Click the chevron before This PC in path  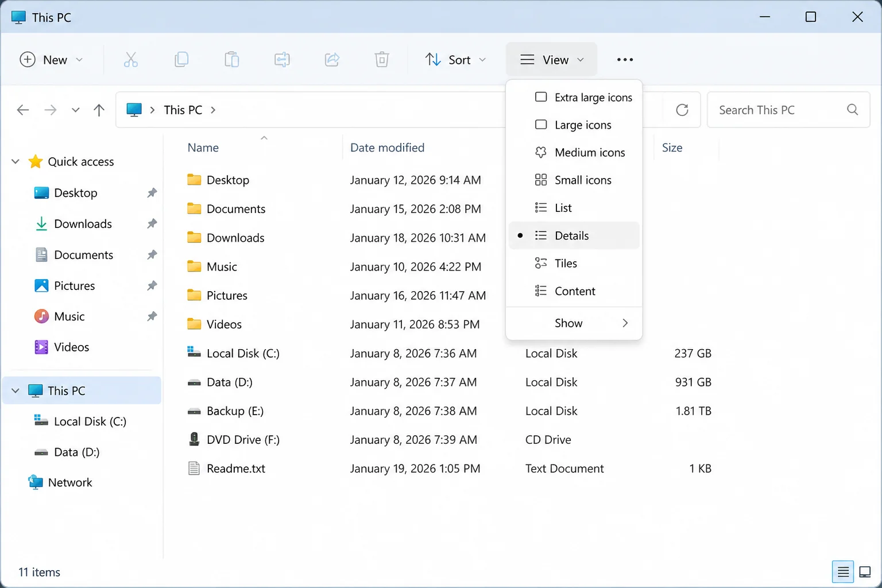[x=152, y=110]
